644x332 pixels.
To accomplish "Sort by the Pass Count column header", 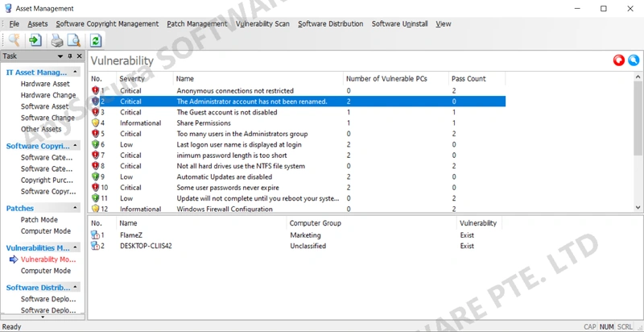I will click(477, 78).
